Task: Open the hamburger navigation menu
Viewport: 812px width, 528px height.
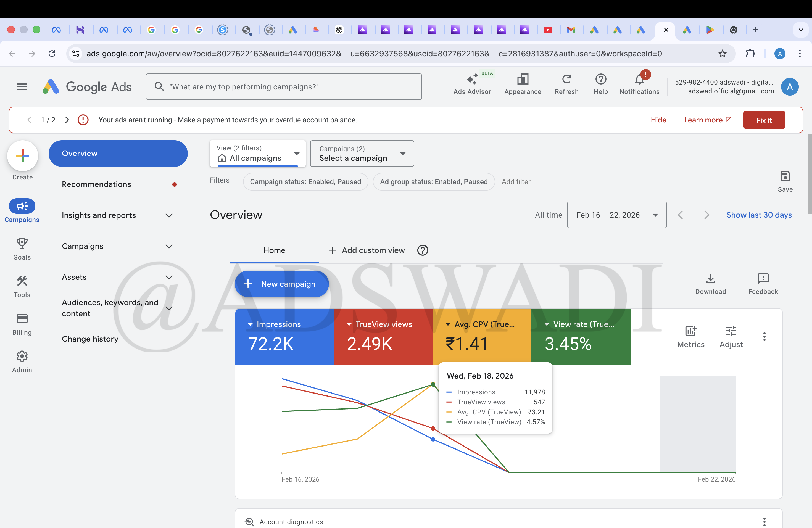Action: 22,87
